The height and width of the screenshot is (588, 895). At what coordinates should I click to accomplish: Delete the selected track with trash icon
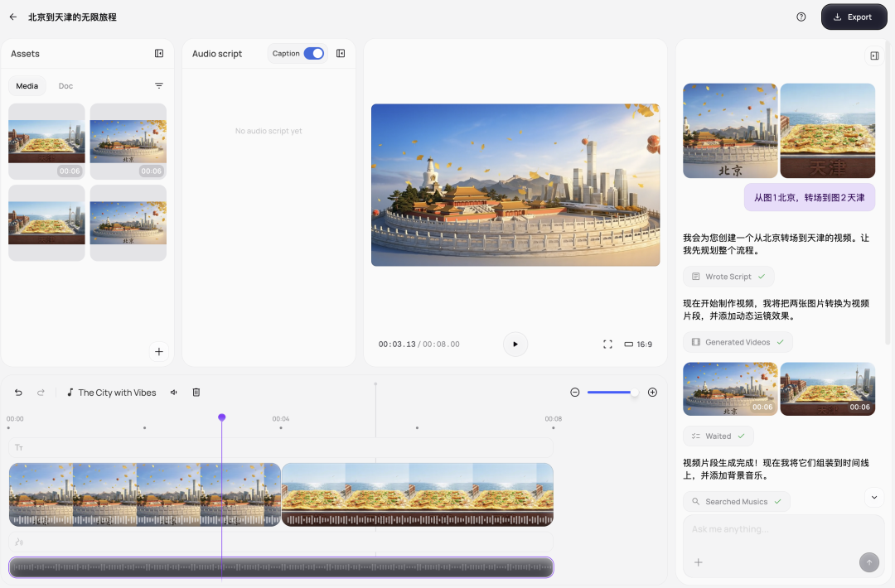point(196,393)
